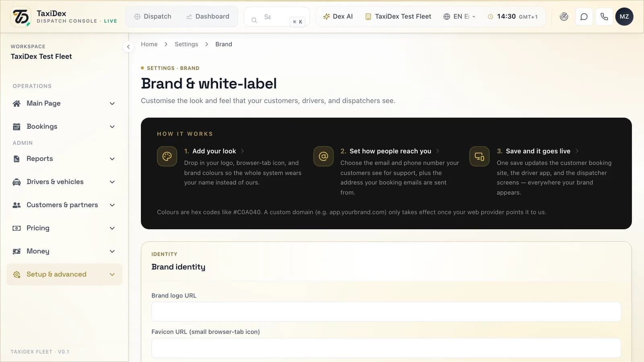Open the Dispatch tab

tap(153, 16)
